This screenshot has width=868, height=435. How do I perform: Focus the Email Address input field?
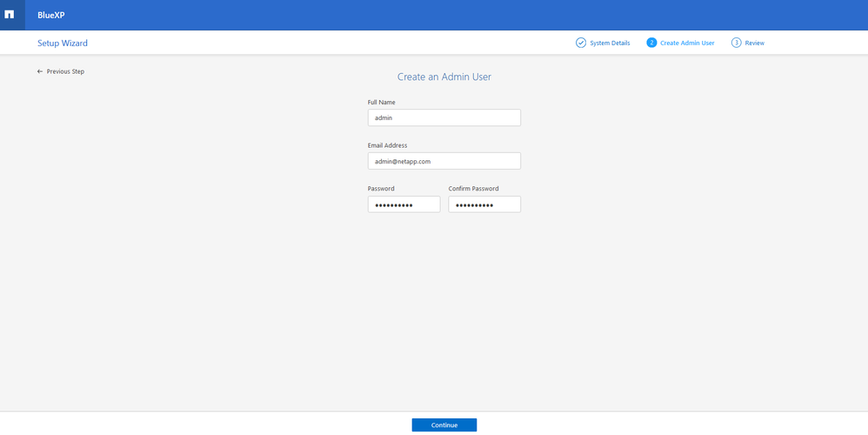point(444,161)
